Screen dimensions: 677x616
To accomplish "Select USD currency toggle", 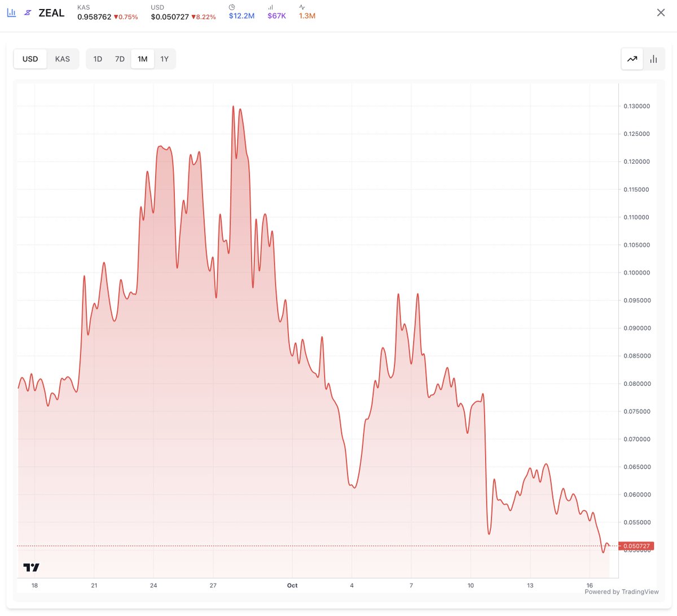I will [x=30, y=59].
